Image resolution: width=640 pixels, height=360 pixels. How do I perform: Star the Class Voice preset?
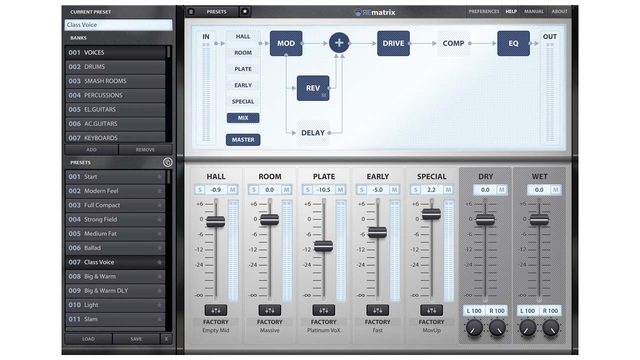click(160, 262)
